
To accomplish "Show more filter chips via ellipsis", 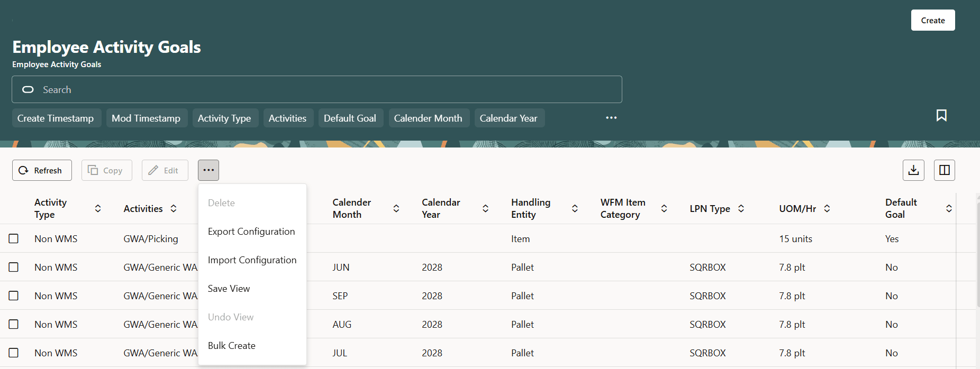I will [x=611, y=118].
